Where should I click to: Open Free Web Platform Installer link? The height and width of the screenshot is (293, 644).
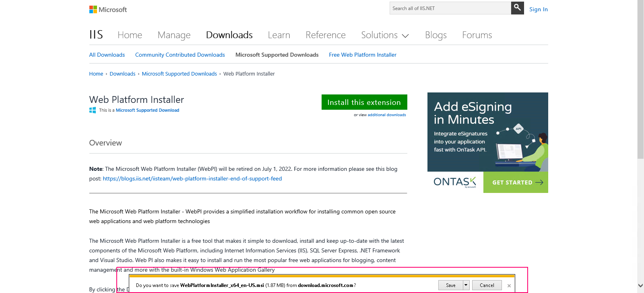[363, 55]
